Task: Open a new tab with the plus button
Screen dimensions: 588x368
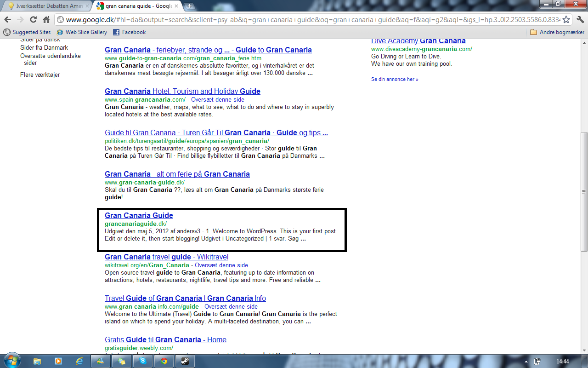Action: pos(189,6)
